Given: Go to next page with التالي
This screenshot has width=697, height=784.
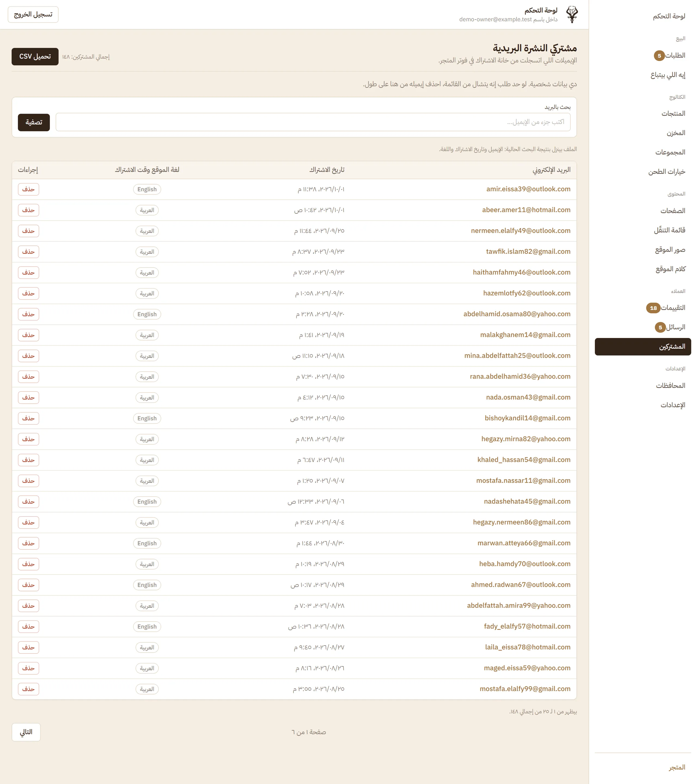Looking at the screenshot, I should (26, 732).
